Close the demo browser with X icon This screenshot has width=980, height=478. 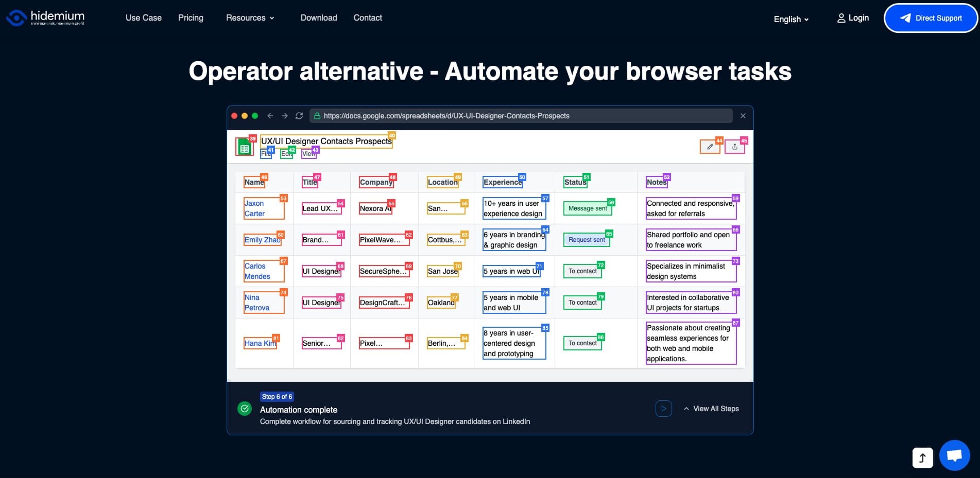coord(743,116)
